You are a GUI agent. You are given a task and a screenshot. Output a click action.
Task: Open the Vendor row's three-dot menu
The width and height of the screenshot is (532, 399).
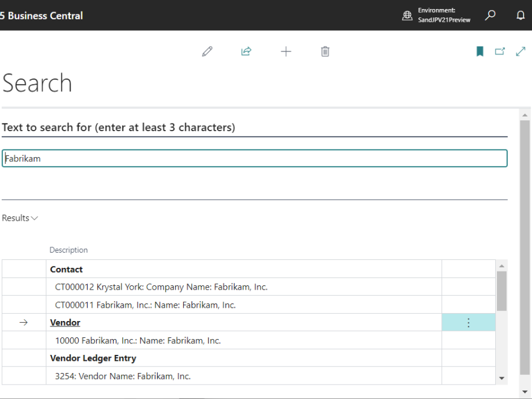click(x=469, y=323)
